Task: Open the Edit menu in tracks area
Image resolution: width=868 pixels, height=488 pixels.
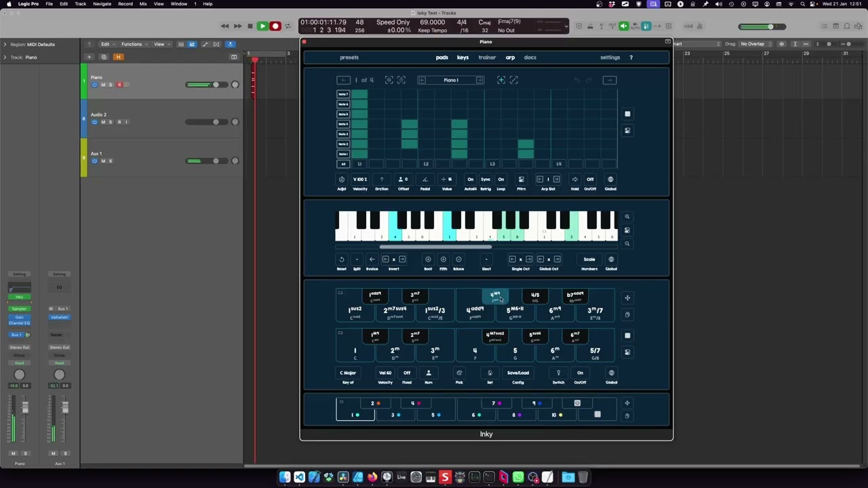Action: tap(107, 44)
